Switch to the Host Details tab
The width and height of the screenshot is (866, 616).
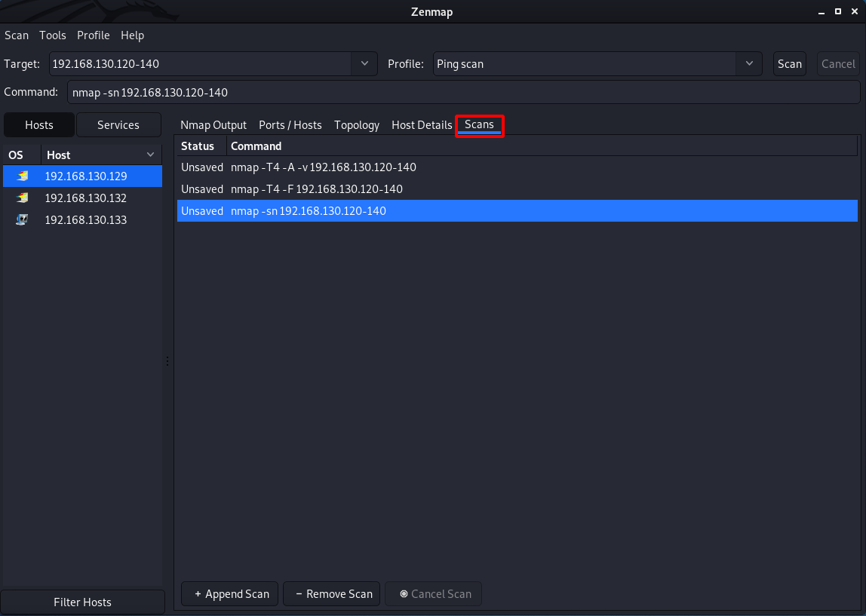pos(422,124)
